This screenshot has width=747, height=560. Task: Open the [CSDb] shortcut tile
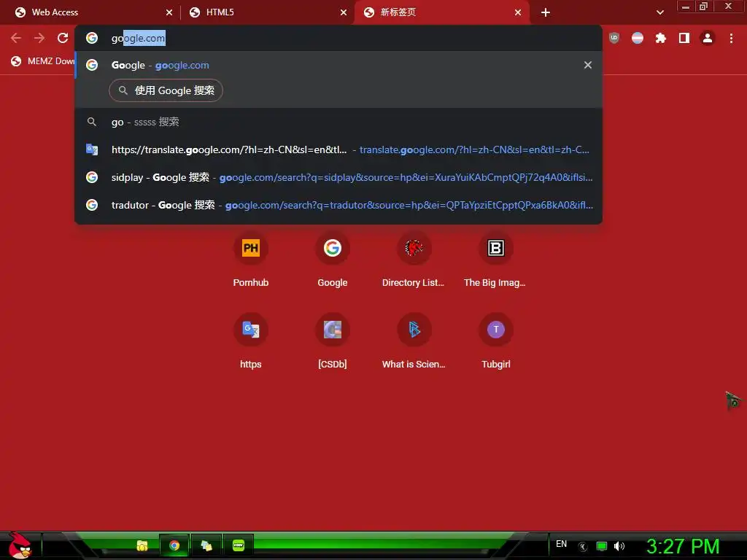point(332,342)
